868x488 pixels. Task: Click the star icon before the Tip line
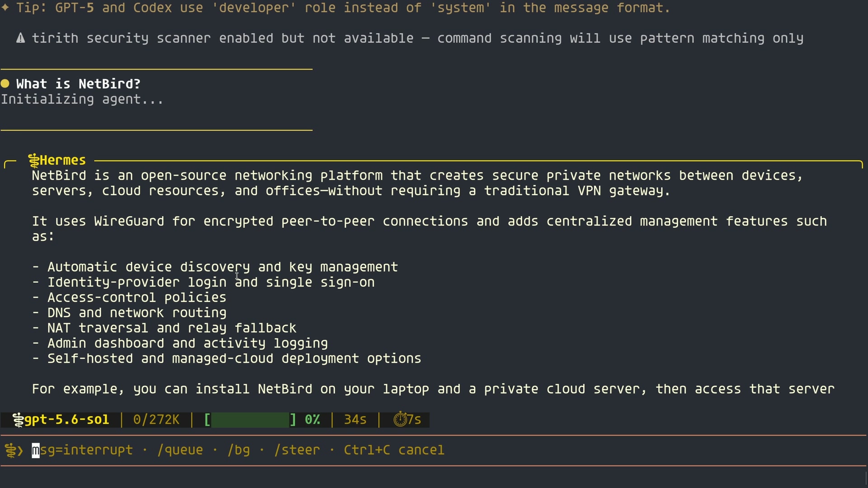point(5,8)
